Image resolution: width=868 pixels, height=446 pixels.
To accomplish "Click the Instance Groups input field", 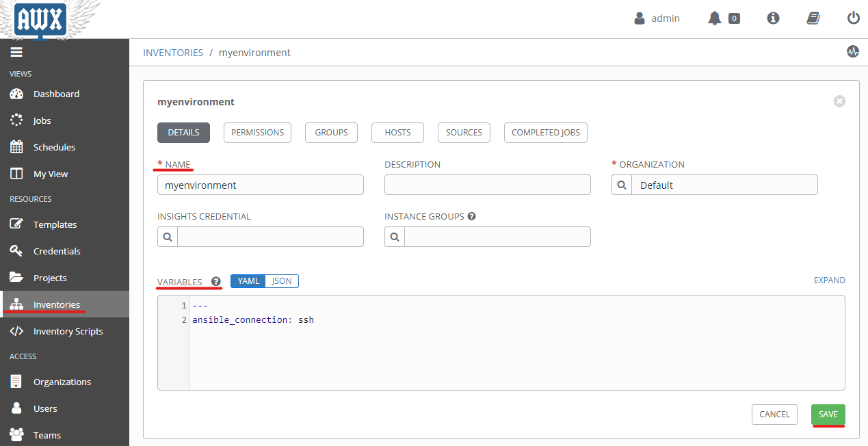I will (x=497, y=237).
